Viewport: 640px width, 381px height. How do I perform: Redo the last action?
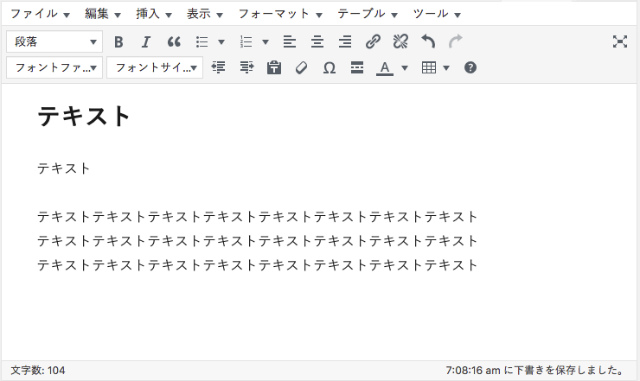tap(456, 42)
